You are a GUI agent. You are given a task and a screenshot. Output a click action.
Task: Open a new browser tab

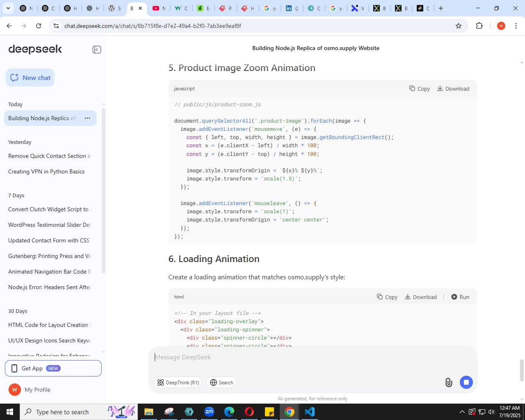point(441,8)
